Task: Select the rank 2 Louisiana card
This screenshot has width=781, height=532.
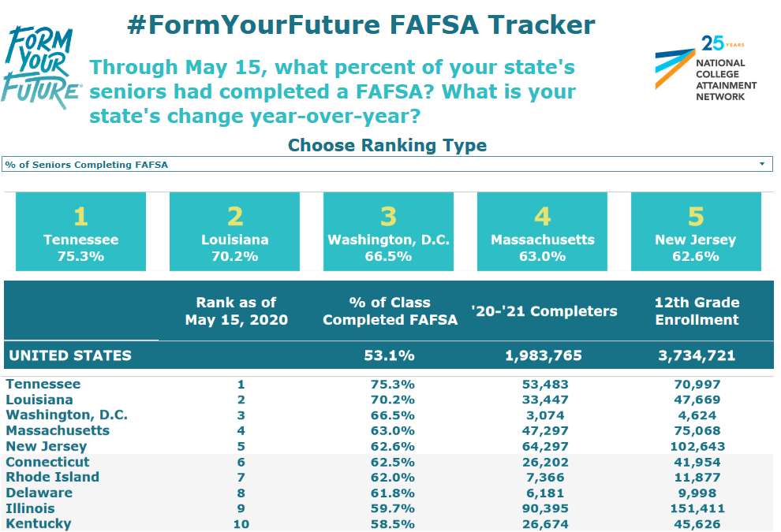Action: coord(235,232)
